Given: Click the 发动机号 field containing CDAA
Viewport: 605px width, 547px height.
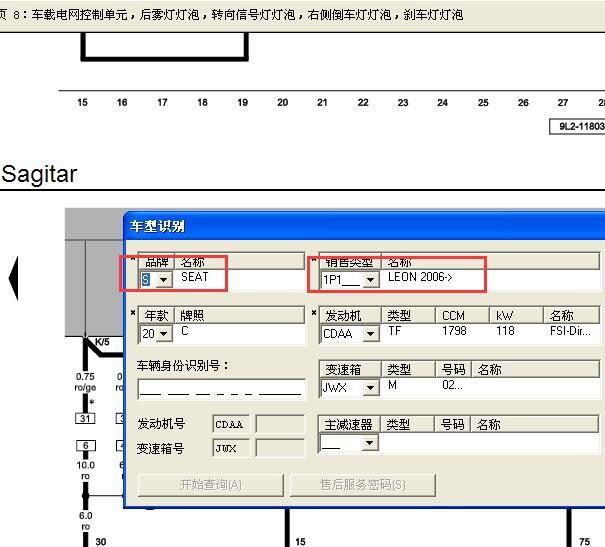Looking at the screenshot, I should pos(231,424).
